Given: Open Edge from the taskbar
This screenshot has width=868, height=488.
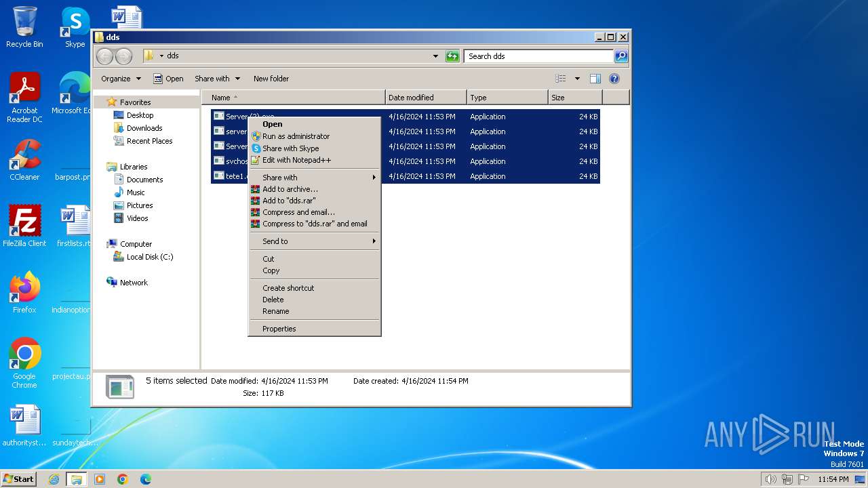Looking at the screenshot, I should pyautogui.click(x=145, y=479).
